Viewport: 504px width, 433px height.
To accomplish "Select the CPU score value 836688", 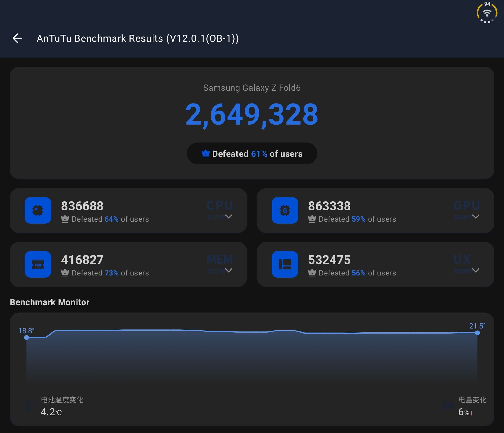I will pyautogui.click(x=82, y=206).
